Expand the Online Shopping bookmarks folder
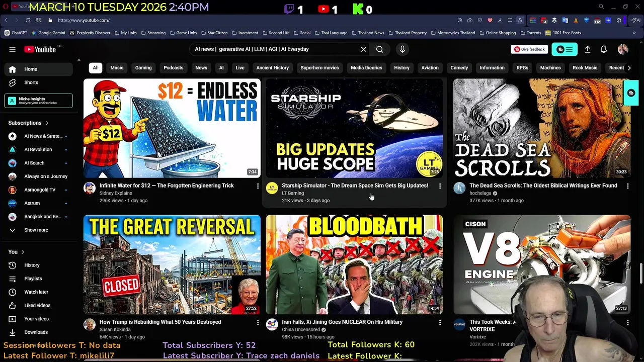 pyautogui.click(x=498, y=33)
